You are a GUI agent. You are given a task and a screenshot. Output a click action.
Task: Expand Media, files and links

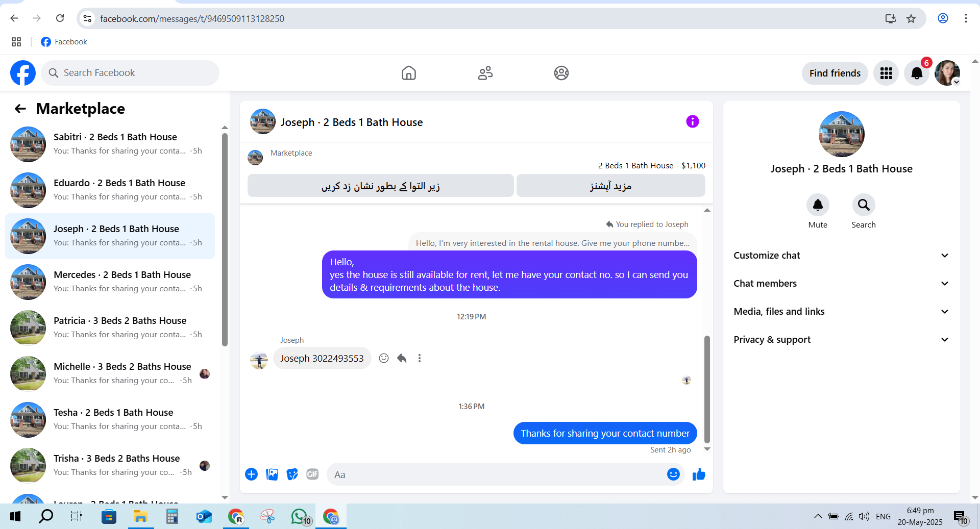[841, 311]
